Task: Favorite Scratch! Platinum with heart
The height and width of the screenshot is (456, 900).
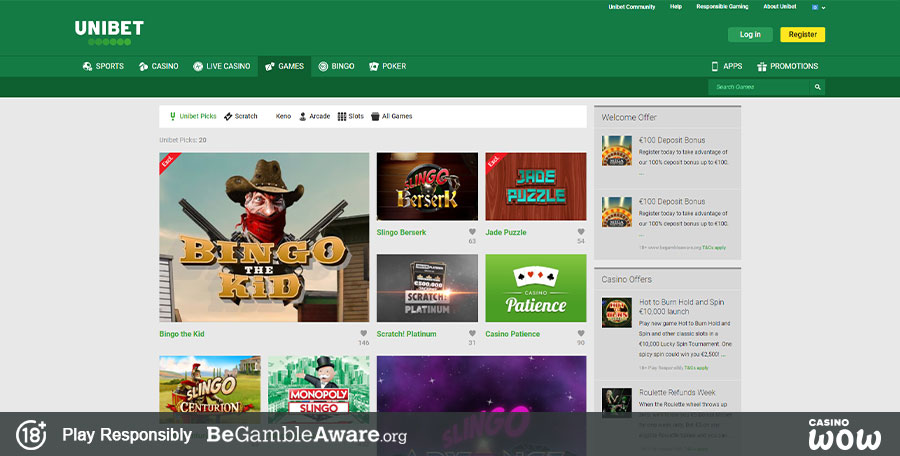Action: (x=472, y=333)
